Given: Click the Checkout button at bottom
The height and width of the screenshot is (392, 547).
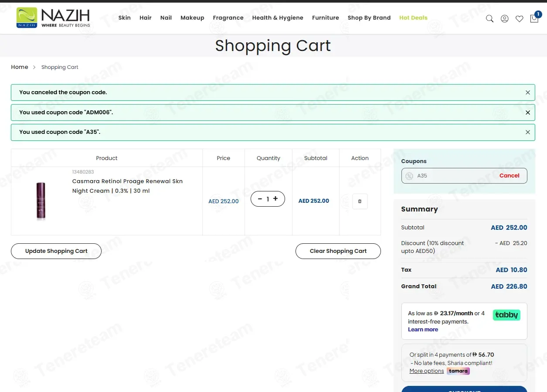Looking at the screenshot, I should [x=464, y=389].
